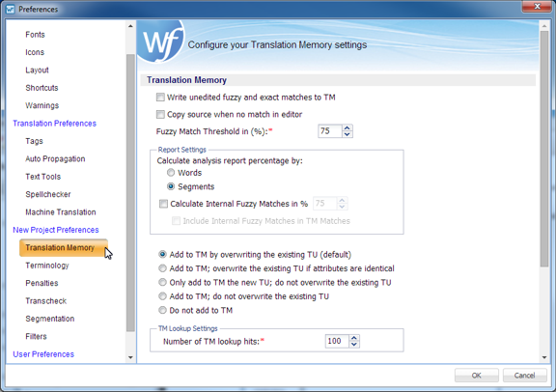Select the Words radio button
Viewport: 556px width, 392px height.
coord(171,173)
